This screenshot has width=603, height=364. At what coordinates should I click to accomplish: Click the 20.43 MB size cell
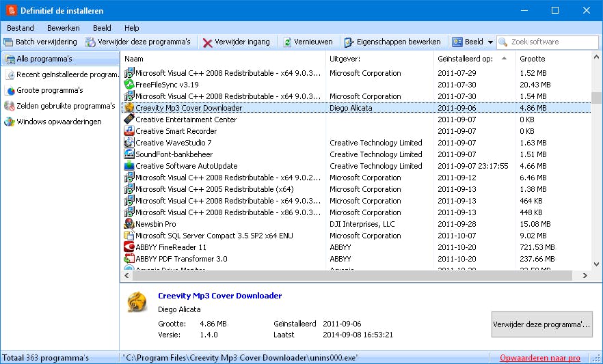point(535,85)
